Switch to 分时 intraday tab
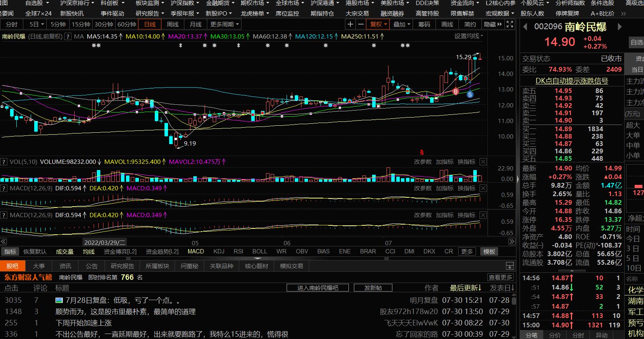Image resolution: width=644 pixels, height=339 pixels. click(x=12, y=24)
